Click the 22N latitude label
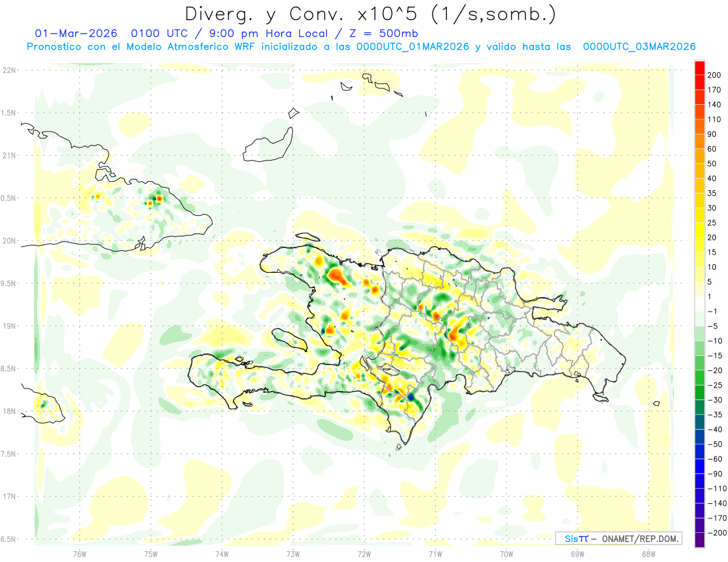 coord(9,70)
